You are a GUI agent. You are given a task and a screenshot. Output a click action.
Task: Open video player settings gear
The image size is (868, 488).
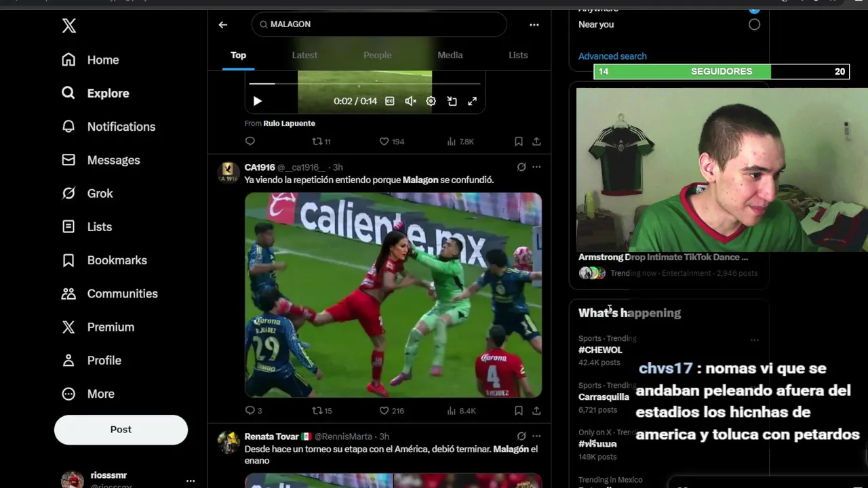tap(431, 101)
